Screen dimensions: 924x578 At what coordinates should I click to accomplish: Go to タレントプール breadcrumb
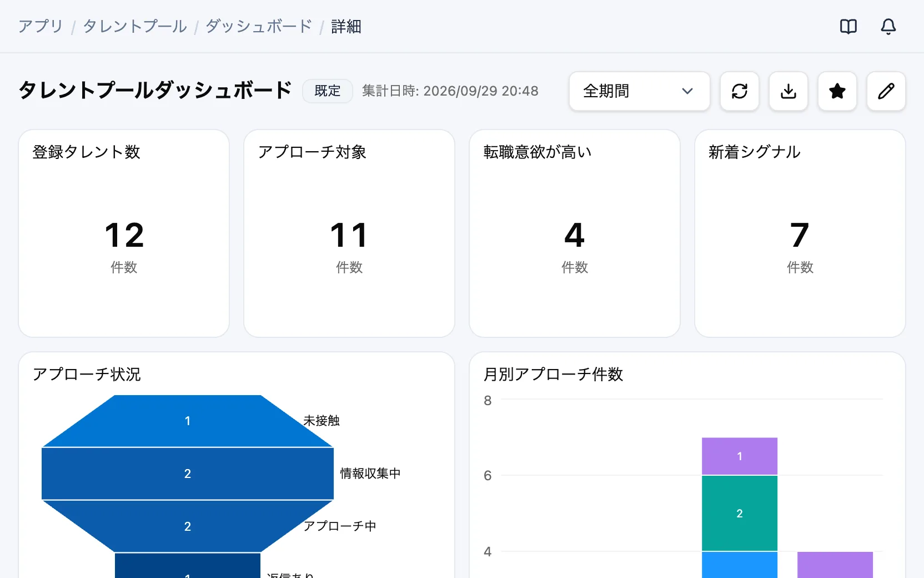(135, 27)
